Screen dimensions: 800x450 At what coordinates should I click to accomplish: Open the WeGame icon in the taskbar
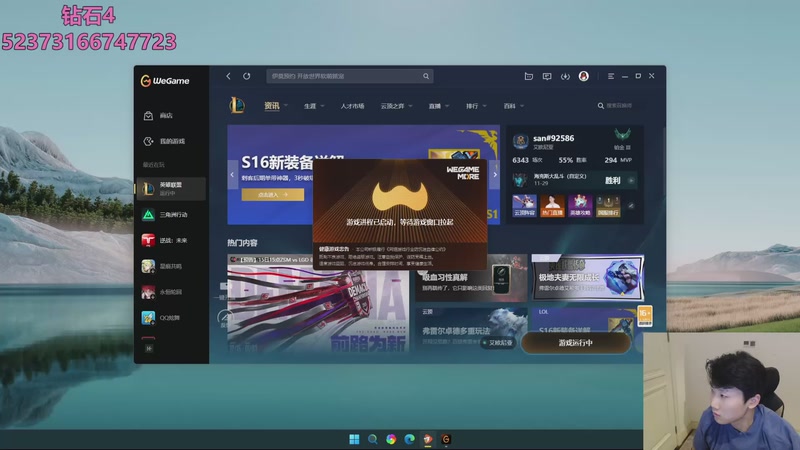446,439
